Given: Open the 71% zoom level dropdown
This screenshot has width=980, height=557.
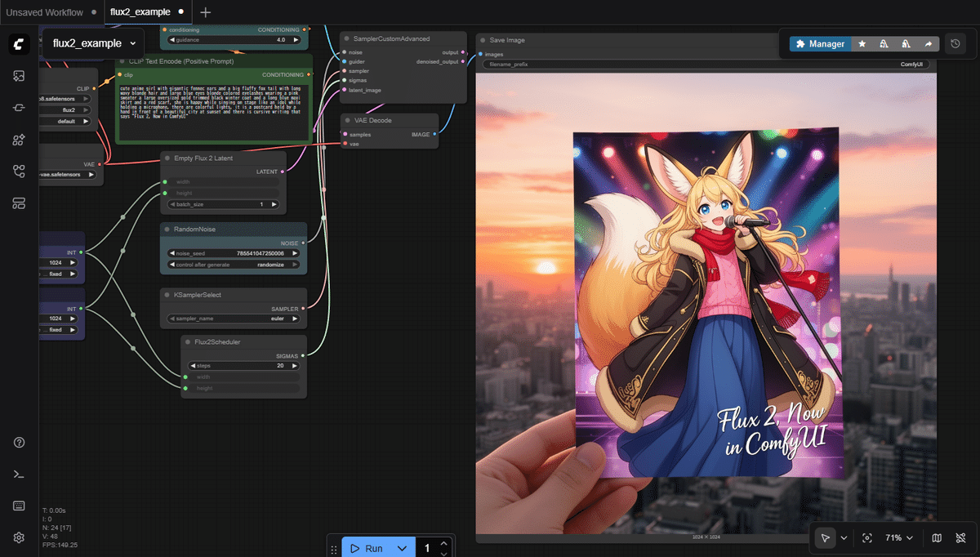Looking at the screenshot, I should tap(896, 537).
